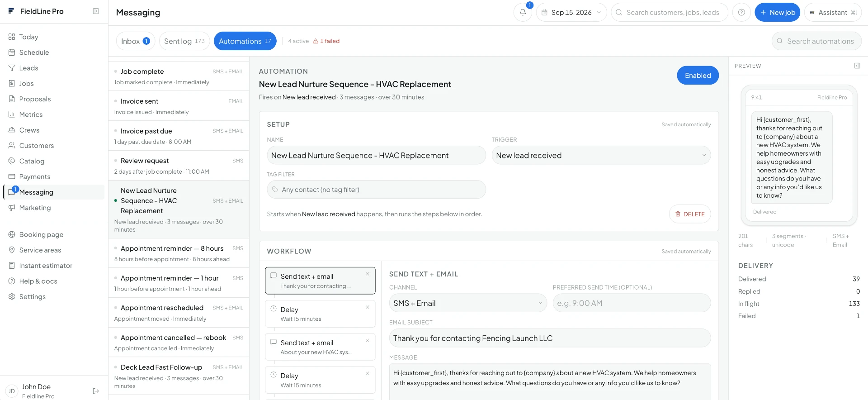Open Settings in the sidebar
Viewport: 868px width, 400px height.
[54, 296]
